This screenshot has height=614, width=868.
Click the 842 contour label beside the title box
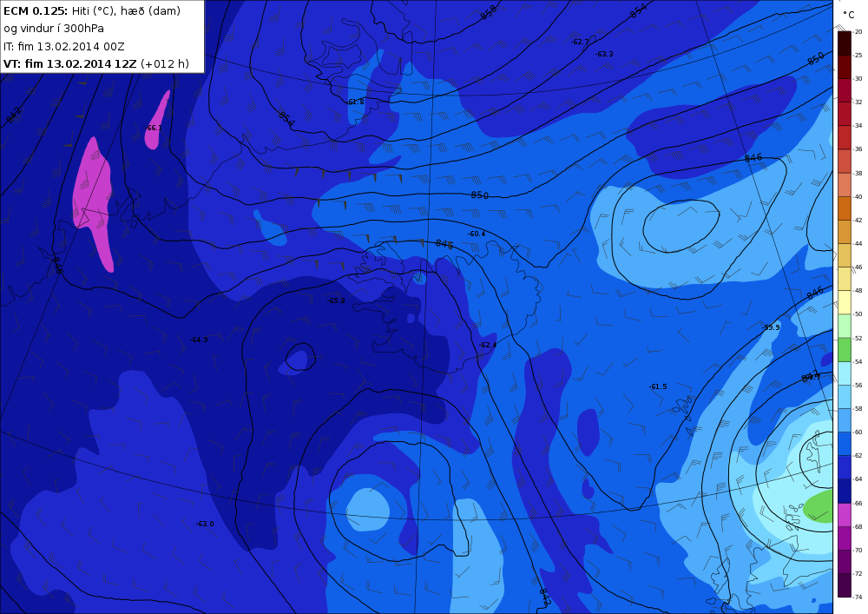point(15,115)
